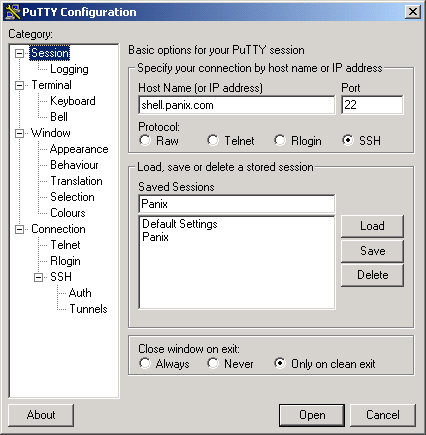This screenshot has height=435, width=426.
Task: Open the Colours settings category
Action: [68, 213]
